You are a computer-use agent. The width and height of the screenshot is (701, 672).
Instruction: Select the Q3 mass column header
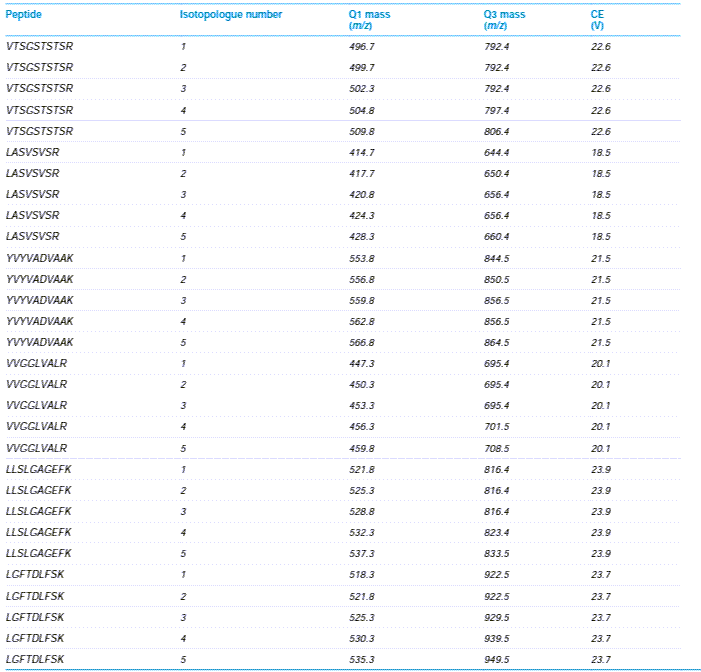coord(502,15)
